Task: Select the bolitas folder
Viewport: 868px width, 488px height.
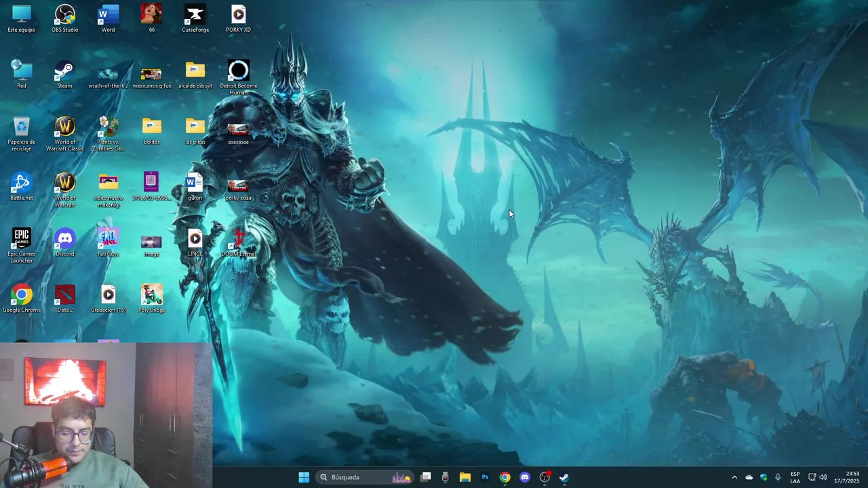Action: tap(151, 131)
